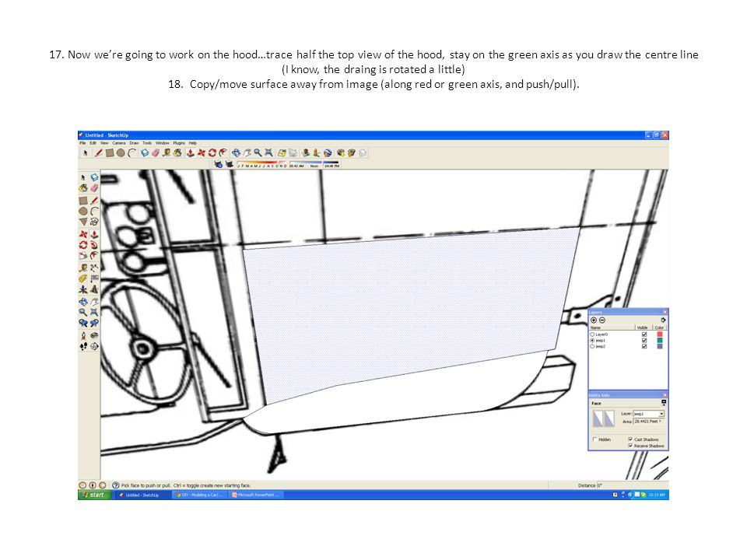The image size is (747, 560).
Task: Open jeep2 blue-gray color swatch
Action: coord(660,346)
